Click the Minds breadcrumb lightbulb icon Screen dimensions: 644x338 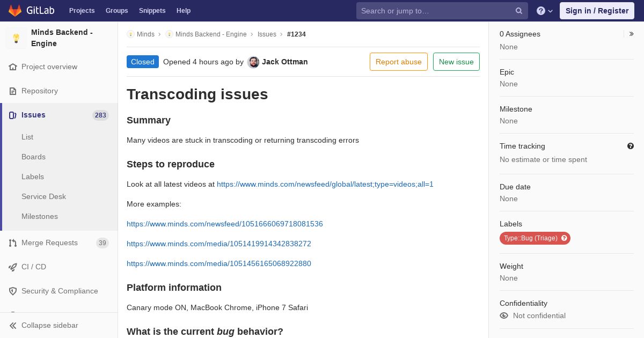click(x=130, y=34)
